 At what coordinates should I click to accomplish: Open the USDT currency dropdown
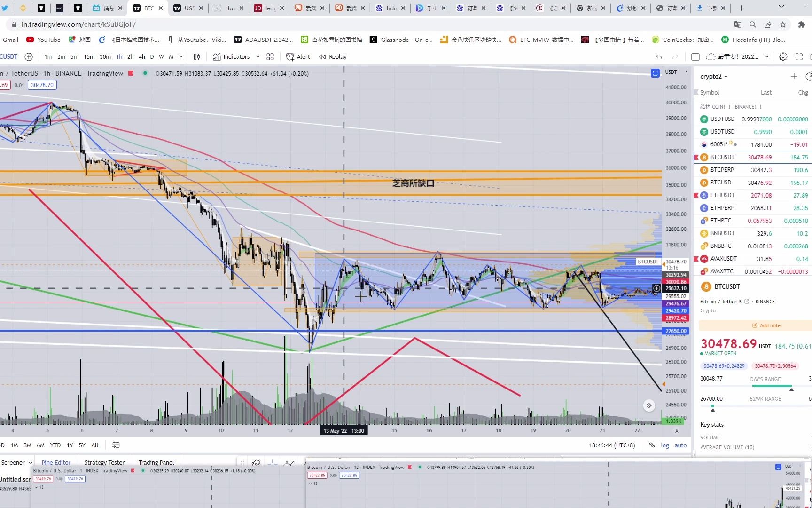click(x=676, y=72)
